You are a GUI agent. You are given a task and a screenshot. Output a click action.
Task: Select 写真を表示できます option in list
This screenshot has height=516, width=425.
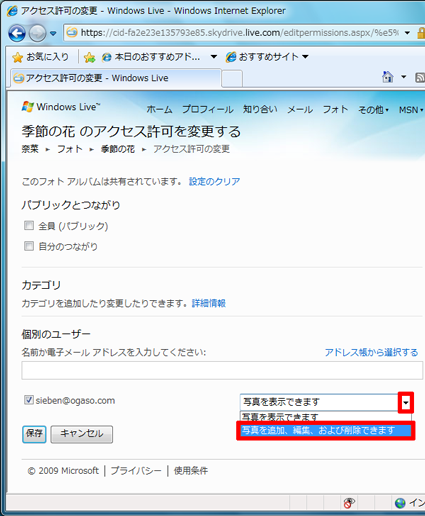(x=326, y=416)
